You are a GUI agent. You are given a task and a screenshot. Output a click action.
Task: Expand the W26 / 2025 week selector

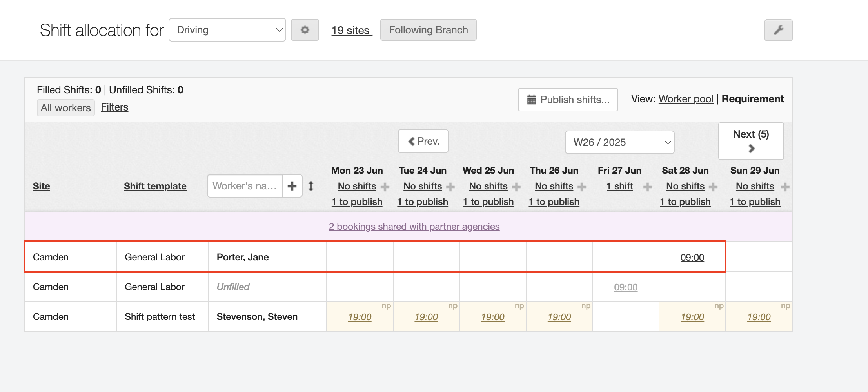[619, 142]
